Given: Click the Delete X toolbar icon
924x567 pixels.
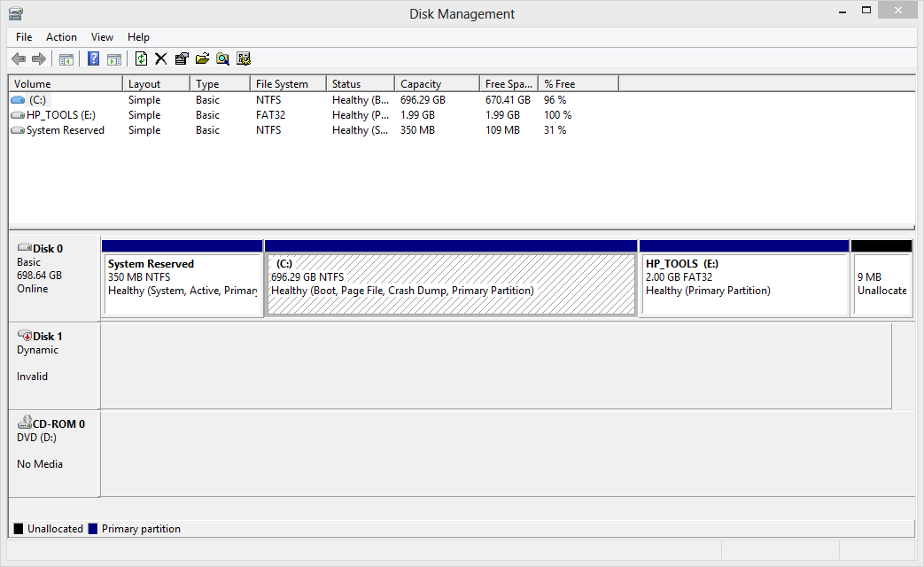Looking at the screenshot, I should coord(161,59).
